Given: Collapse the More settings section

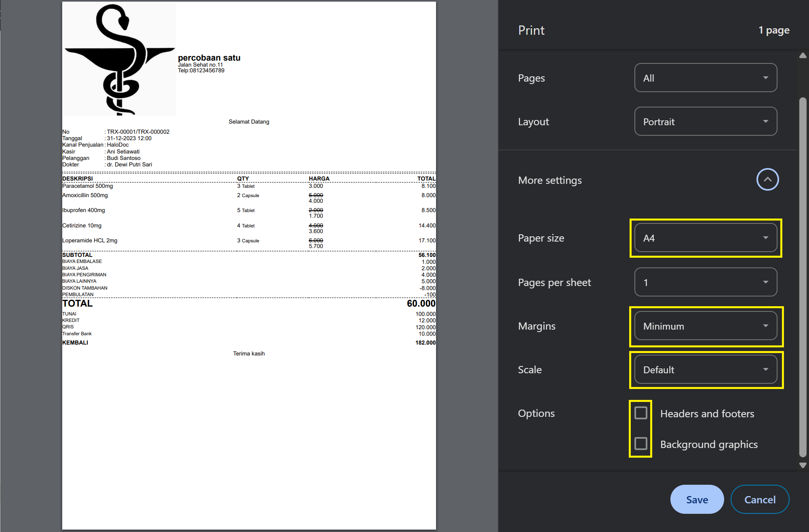Looking at the screenshot, I should tap(767, 179).
